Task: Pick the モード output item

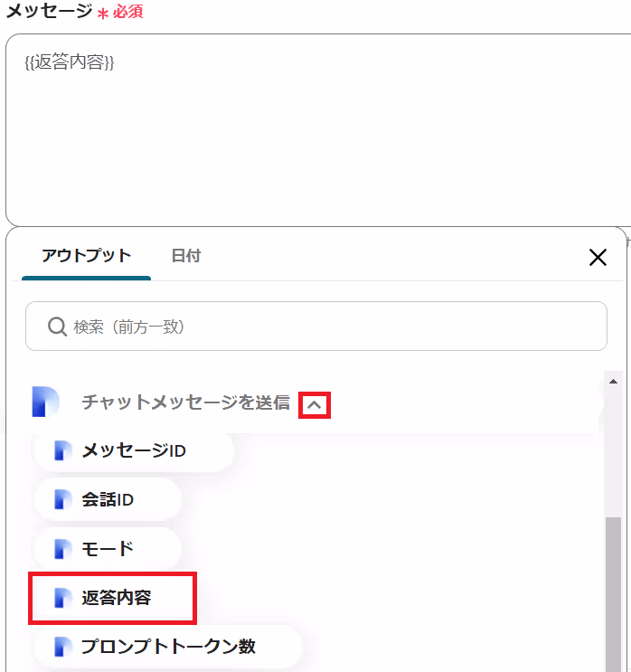Action: click(108, 549)
